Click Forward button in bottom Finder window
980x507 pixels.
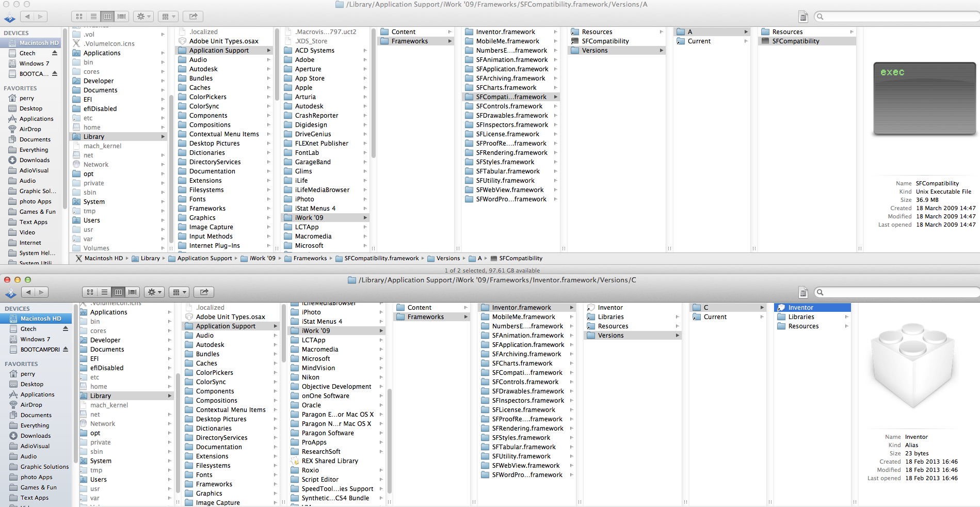[x=42, y=292]
